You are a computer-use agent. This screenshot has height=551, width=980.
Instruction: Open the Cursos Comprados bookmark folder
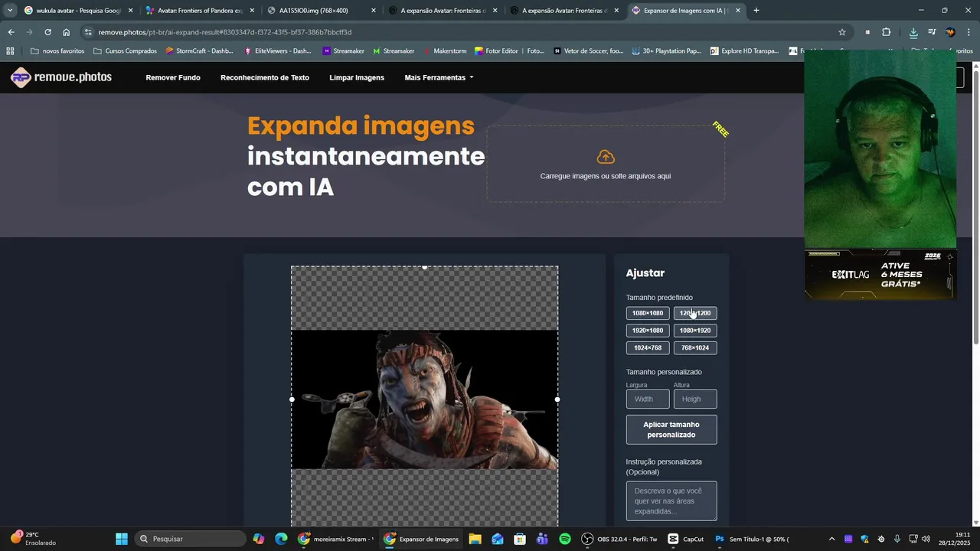(125, 51)
